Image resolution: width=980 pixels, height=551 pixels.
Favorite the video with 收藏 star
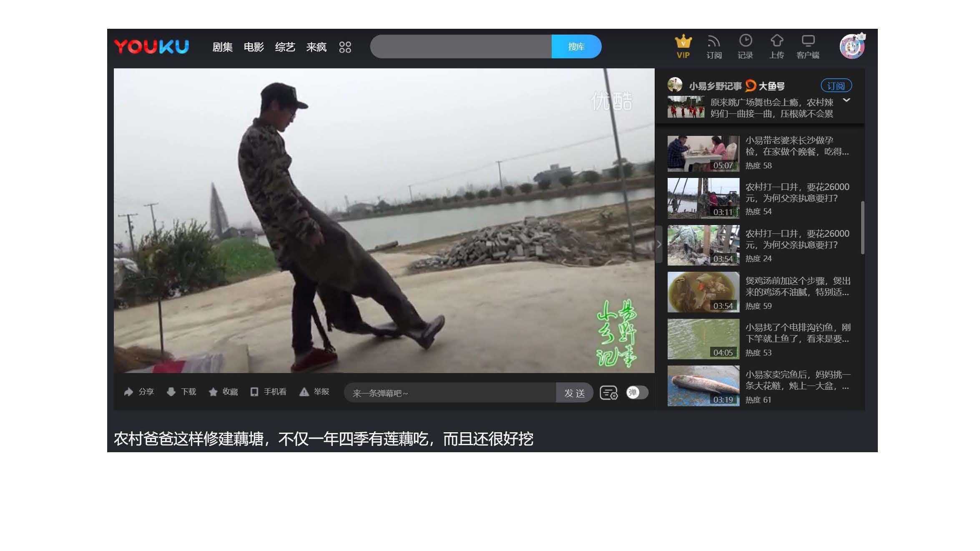pyautogui.click(x=223, y=392)
